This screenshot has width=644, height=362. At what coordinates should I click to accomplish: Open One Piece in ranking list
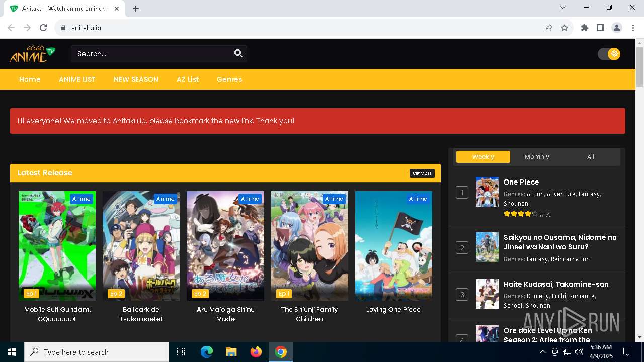(x=521, y=182)
